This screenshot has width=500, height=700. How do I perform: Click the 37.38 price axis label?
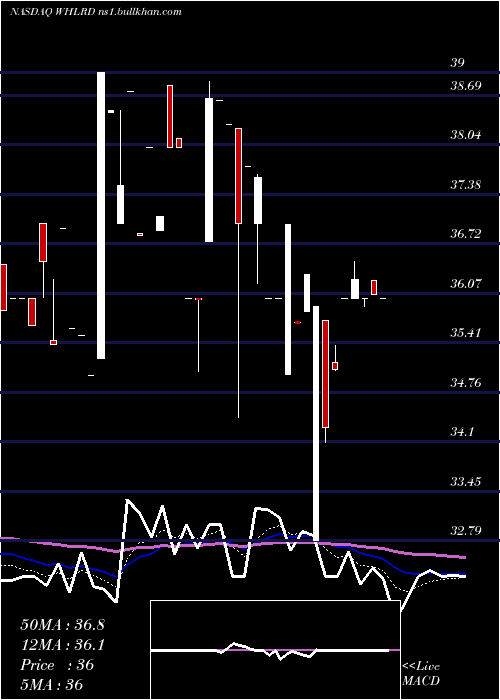[x=466, y=184]
